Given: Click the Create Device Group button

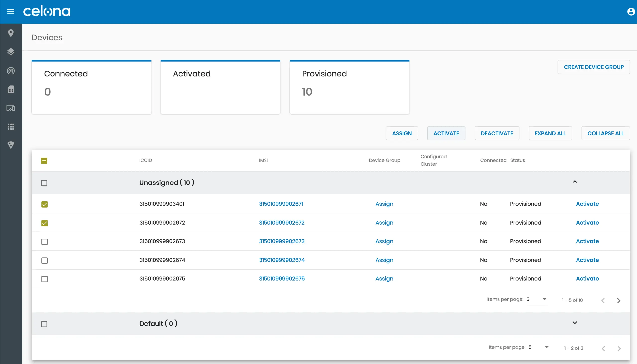Looking at the screenshot, I should coord(593,67).
